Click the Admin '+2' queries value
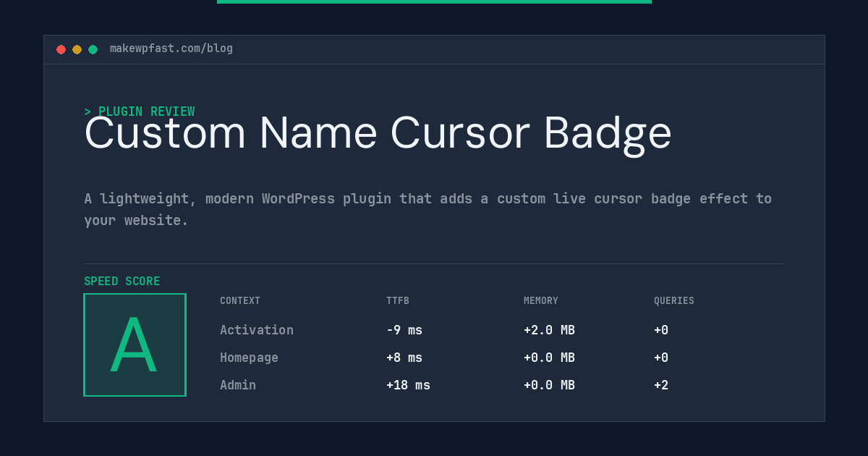 661,385
